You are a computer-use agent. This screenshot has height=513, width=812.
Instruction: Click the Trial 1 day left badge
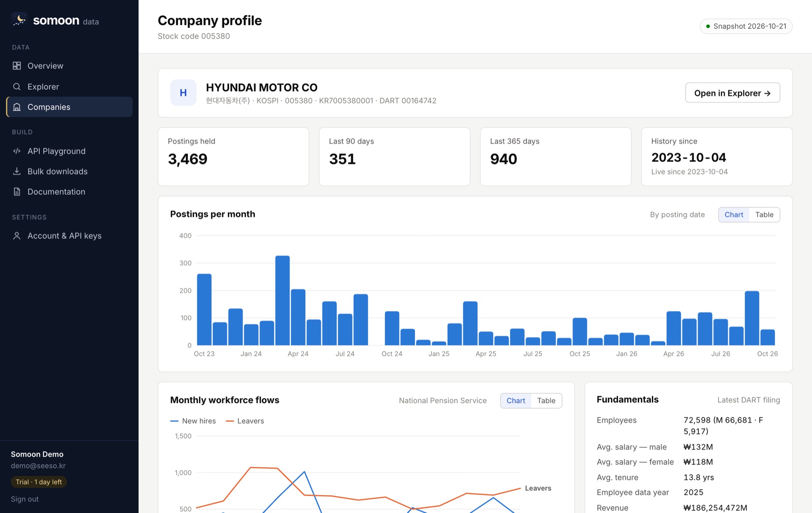[x=39, y=482]
